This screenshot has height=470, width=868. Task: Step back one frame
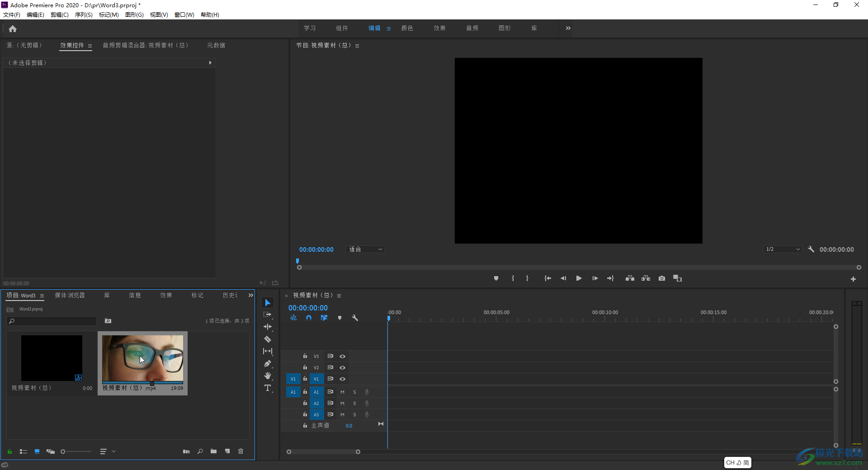[x=563, y=278]
